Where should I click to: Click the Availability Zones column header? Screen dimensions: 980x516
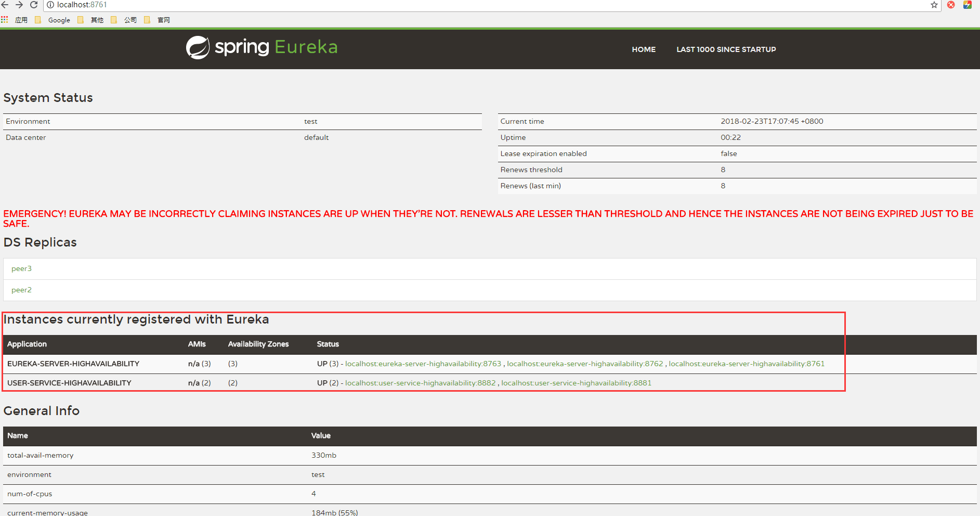point(258,344)
